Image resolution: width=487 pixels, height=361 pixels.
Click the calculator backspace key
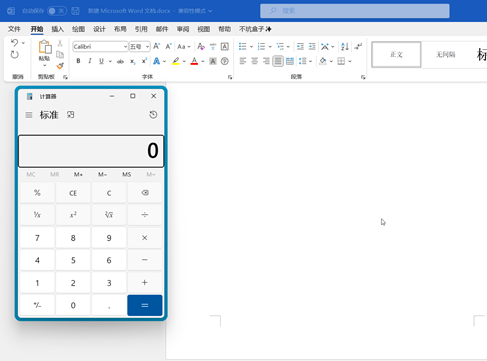145,193
